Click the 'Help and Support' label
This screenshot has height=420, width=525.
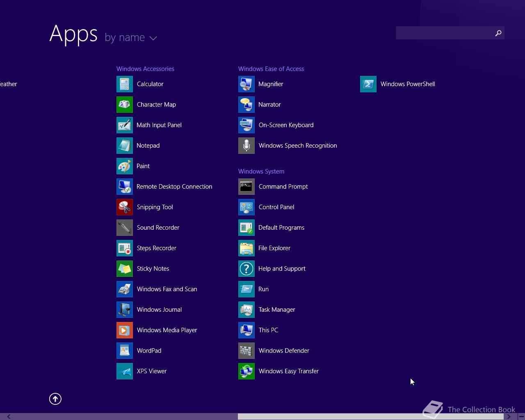282,269
